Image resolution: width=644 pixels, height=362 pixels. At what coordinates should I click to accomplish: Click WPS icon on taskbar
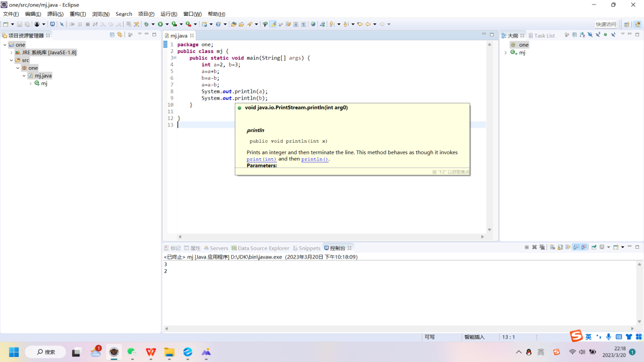151,352
